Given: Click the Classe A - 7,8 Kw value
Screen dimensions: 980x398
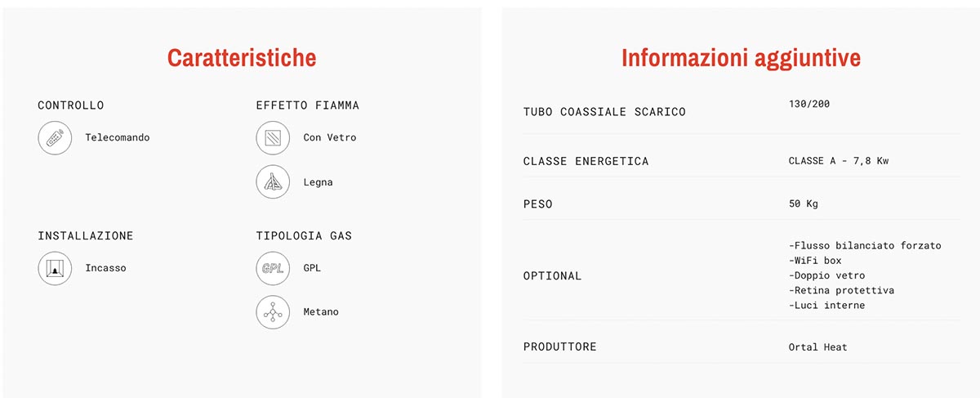Looking at the screenshot, I should [839, 161].
